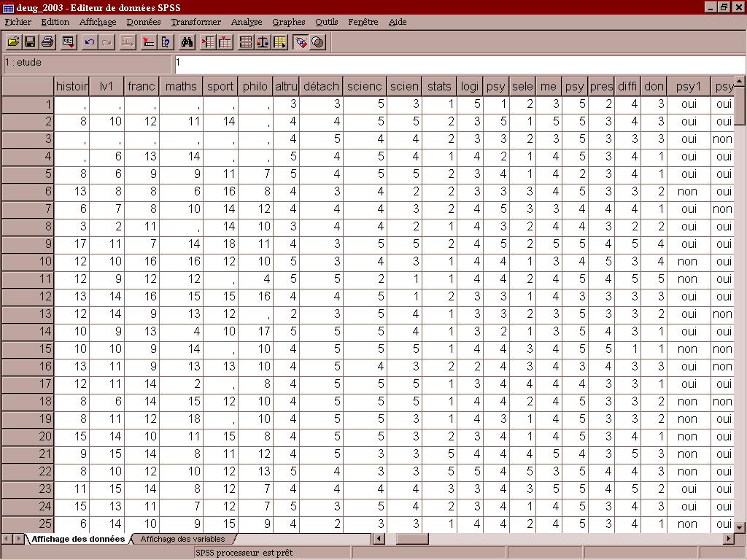The image size is (747, 560).
Task: Select the altru column header
Action: 286,86
